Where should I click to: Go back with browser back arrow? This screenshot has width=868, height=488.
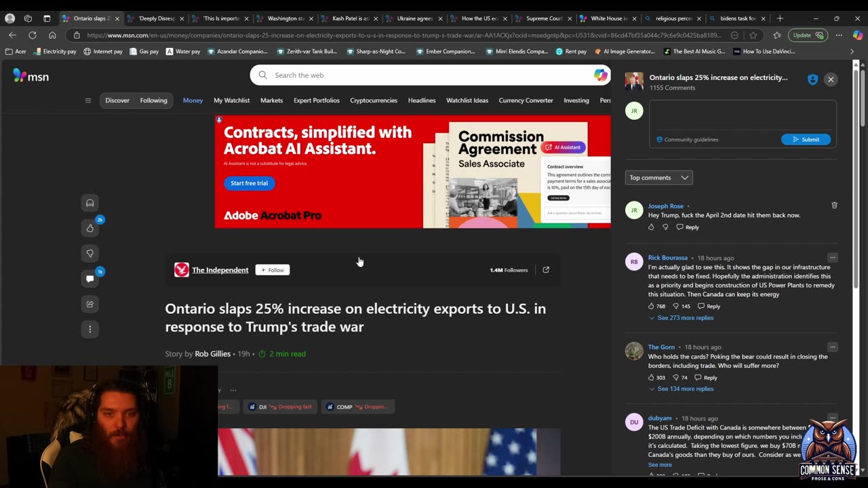pyautogui.click(x=13, y=35)
